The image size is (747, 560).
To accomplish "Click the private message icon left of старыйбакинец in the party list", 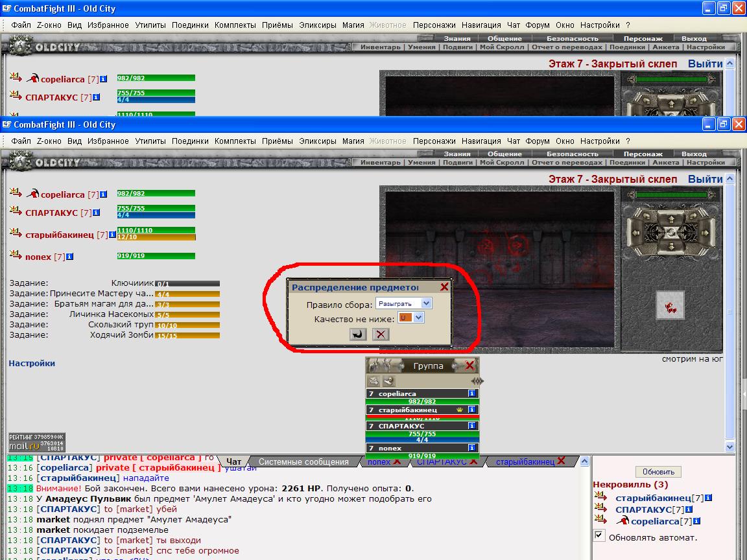I will click(x=16, y=233).
